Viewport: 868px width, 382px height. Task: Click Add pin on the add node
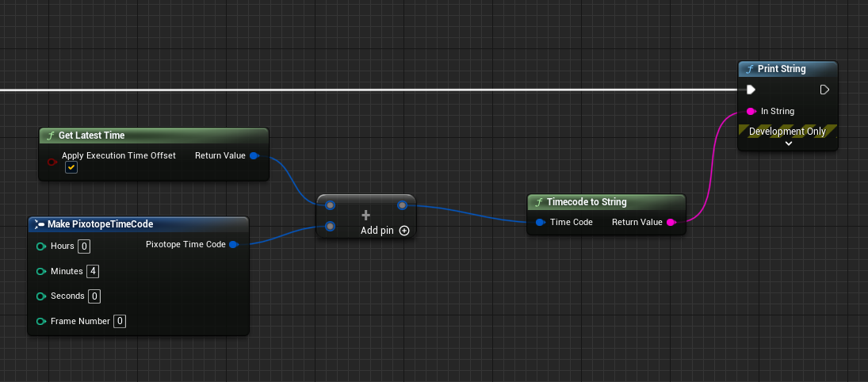coord(384,231)
